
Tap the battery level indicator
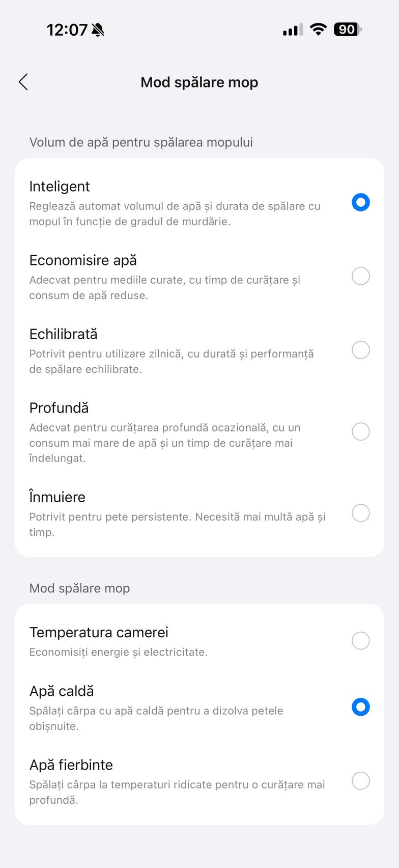tap(348, 30)
